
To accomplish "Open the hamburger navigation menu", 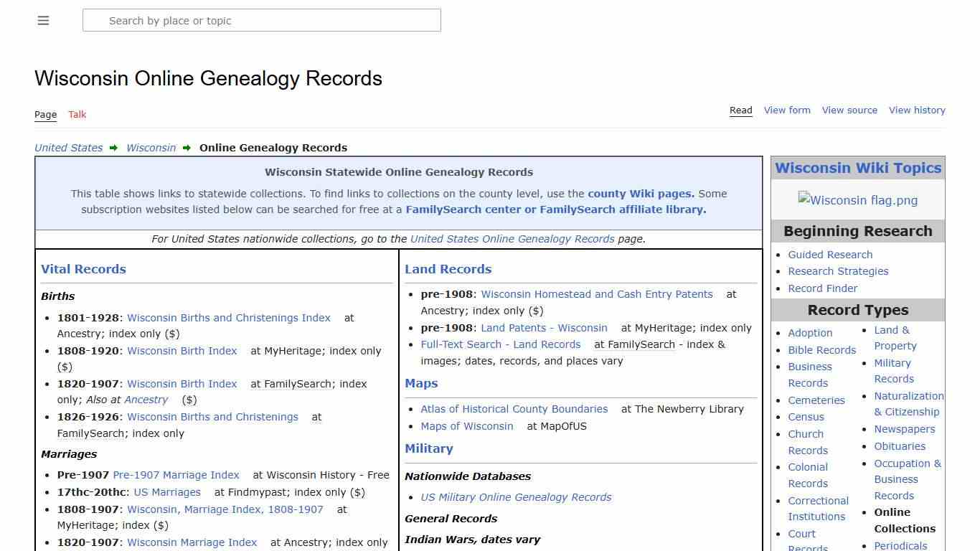I will (43, 20).
